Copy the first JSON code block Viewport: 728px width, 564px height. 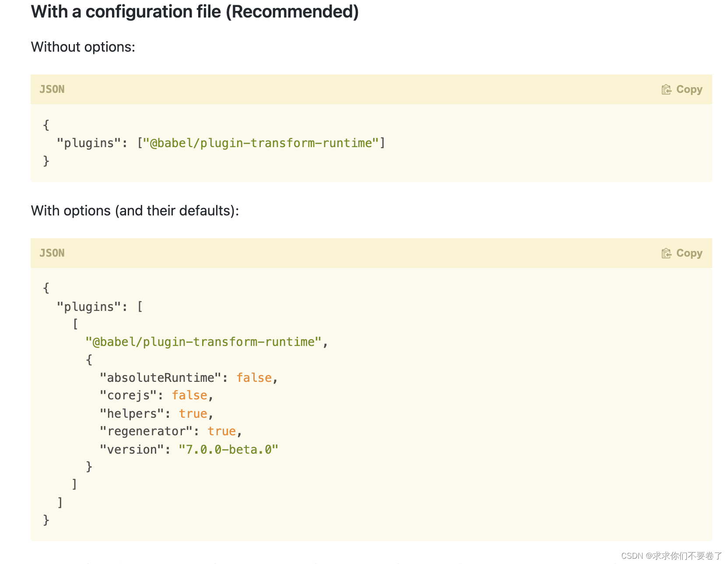(x=682, y=89)
